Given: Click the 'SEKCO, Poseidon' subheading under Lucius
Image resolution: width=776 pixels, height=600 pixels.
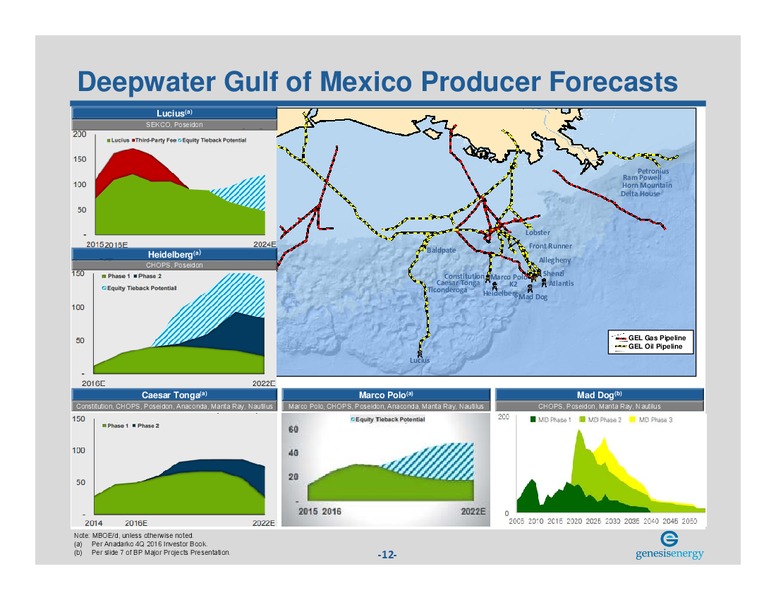Looking at the screenshot, I should tap(174, 125).
